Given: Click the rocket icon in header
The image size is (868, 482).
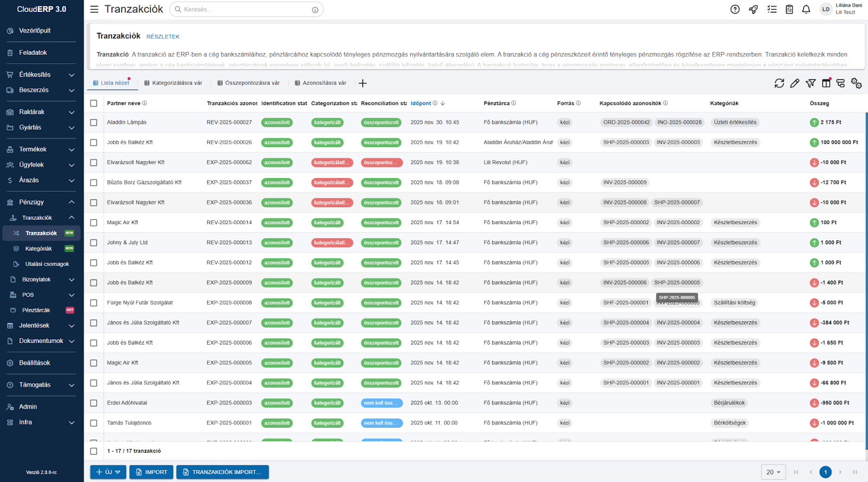Looking at the screenshot, I should tap(754, 9).
